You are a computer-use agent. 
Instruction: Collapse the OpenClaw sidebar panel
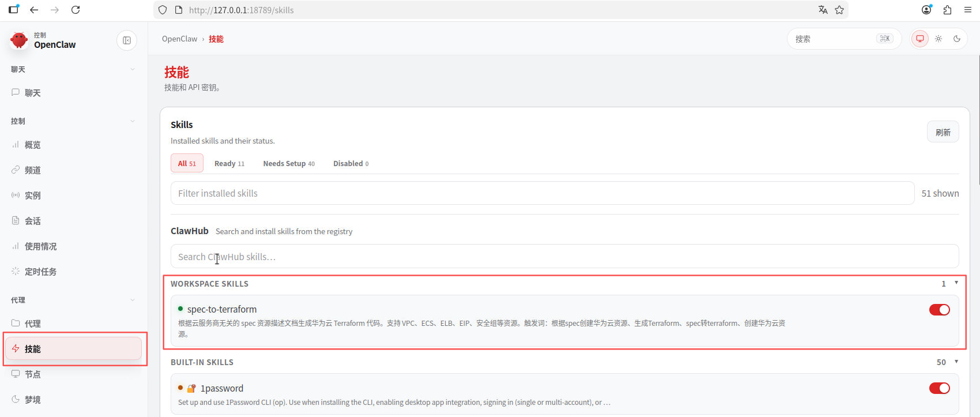tap(127, 40)
